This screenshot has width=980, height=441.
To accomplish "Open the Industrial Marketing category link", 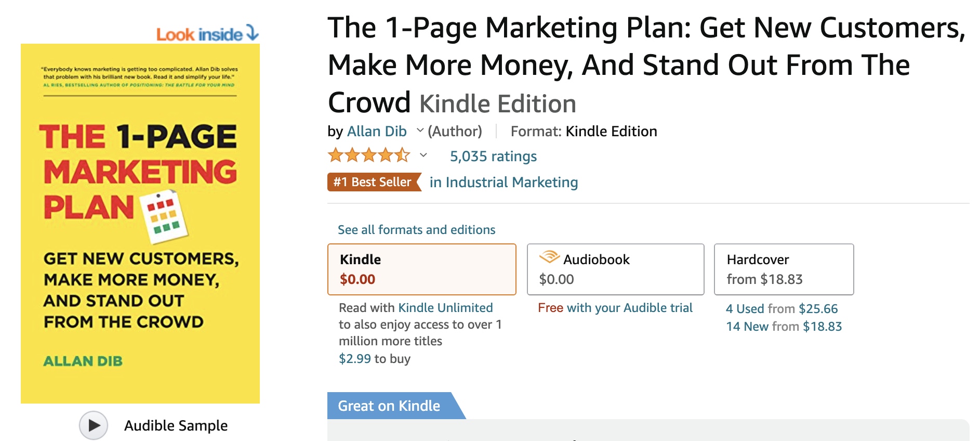I will [x=504, y=182].
